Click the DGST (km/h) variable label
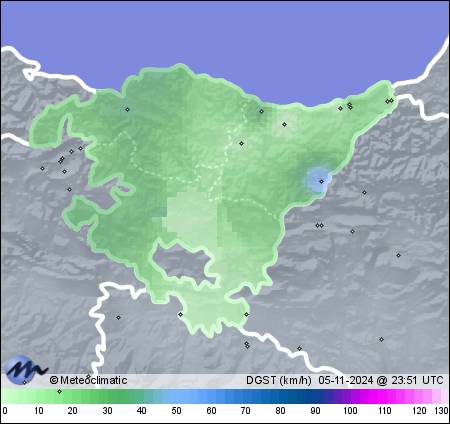 point(279,380)
